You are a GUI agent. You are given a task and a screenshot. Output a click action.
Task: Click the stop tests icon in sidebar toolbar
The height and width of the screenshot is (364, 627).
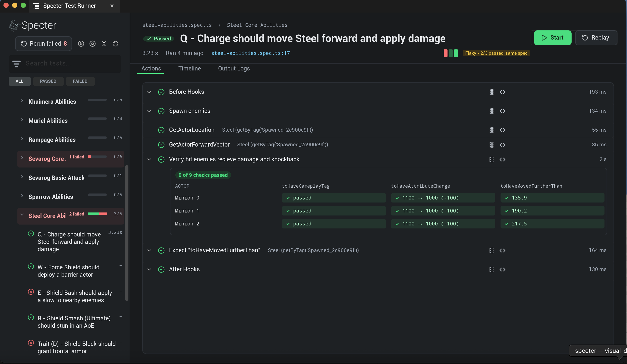coord(93,44)
